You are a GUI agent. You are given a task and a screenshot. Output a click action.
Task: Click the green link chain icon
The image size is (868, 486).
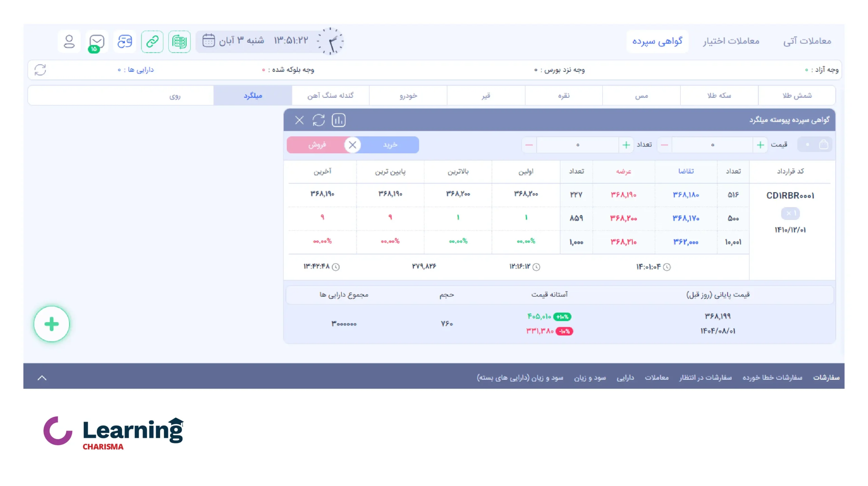152,41
